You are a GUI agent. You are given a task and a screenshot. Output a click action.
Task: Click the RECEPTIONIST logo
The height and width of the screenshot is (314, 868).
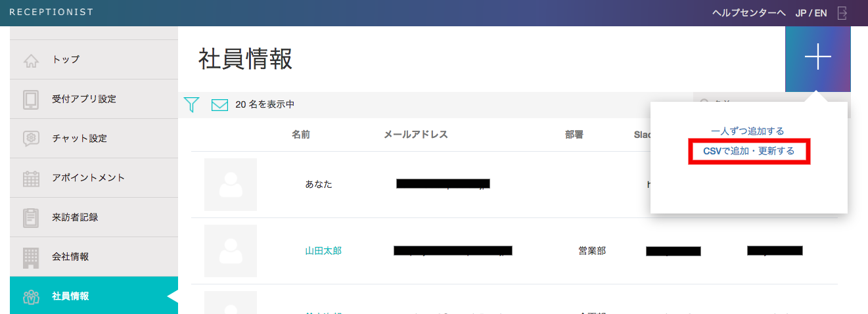[51, 12]
